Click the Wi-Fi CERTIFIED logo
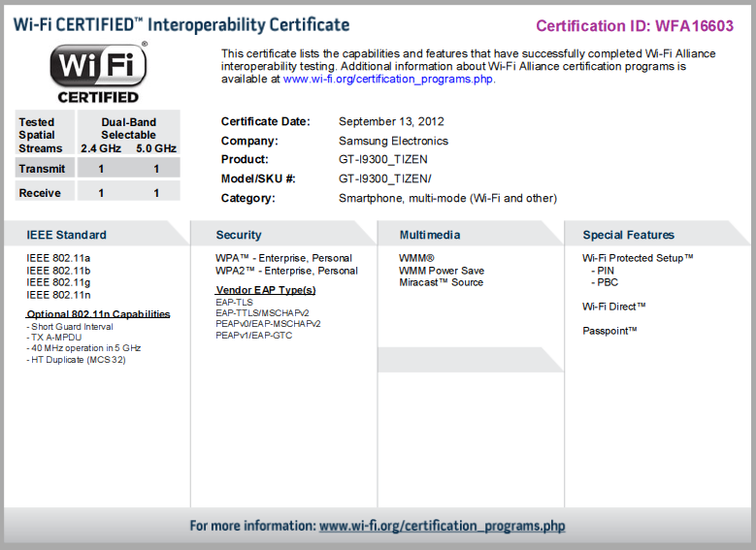The height and width of the screenshot is (550, 756). point(98,73)
